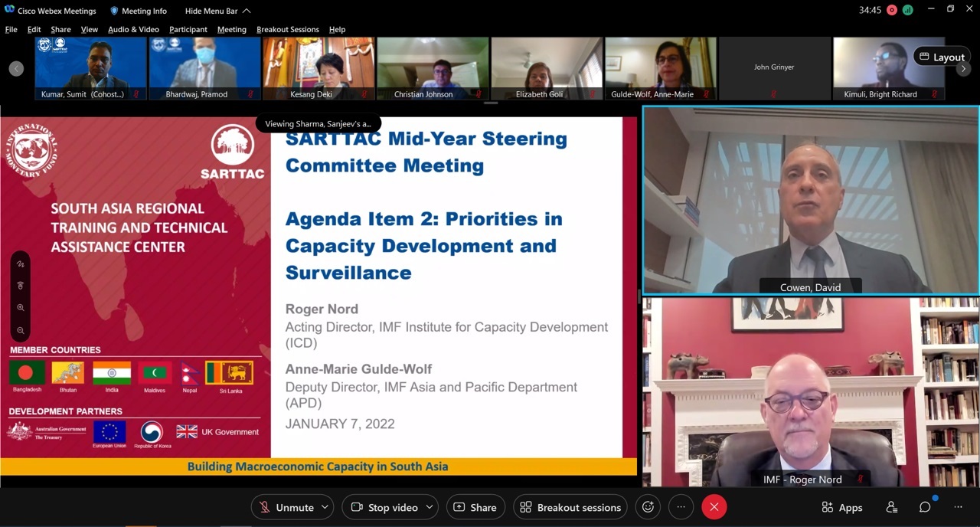Open the View menu

pyautogui.click(x=90, y=29)
